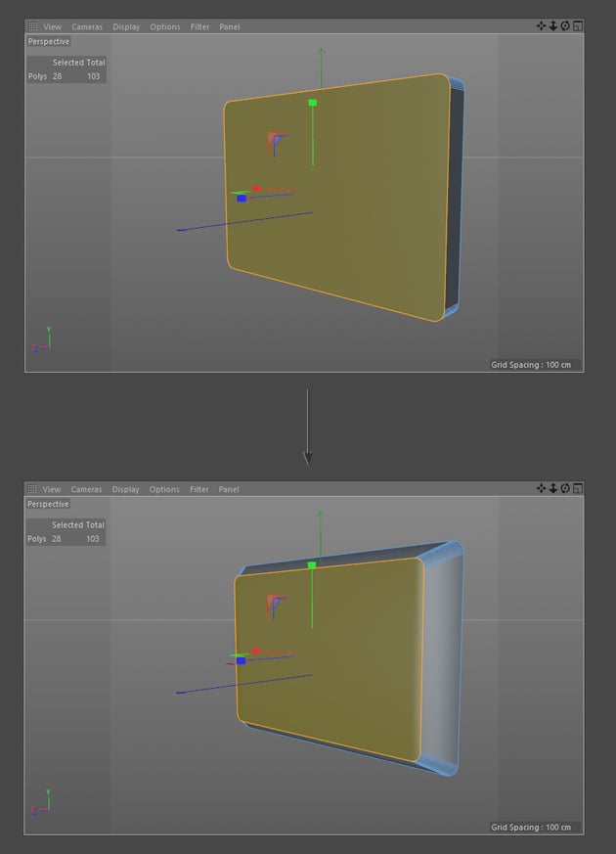Click 'Polys' HUD row in upper viewport
616x854 pixels.
coord(65,76)
